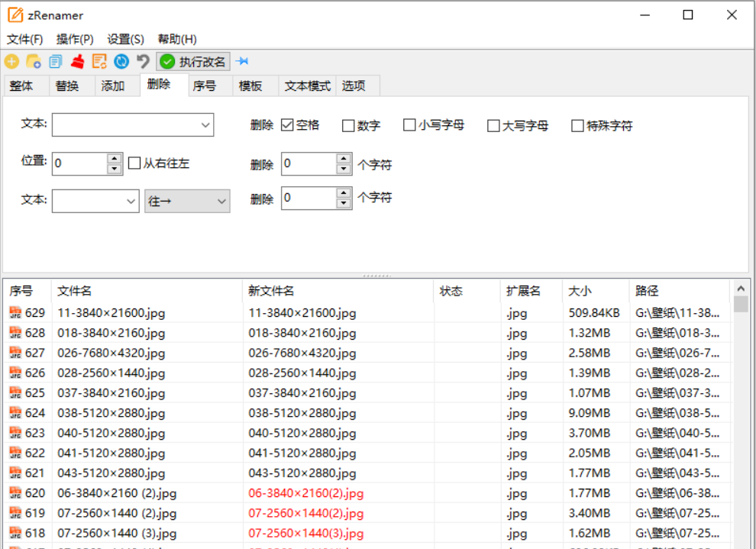Open the 往→ direction dropdown
This screenshot has height=549, width=756.
pos(187,201)
